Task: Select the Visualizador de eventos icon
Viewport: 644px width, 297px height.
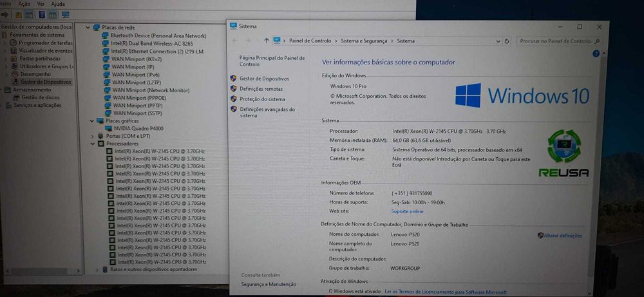Action: 14,50
